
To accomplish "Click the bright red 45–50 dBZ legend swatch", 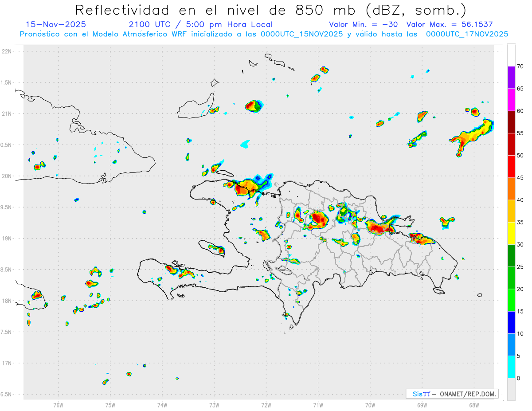I will point(511,167).
